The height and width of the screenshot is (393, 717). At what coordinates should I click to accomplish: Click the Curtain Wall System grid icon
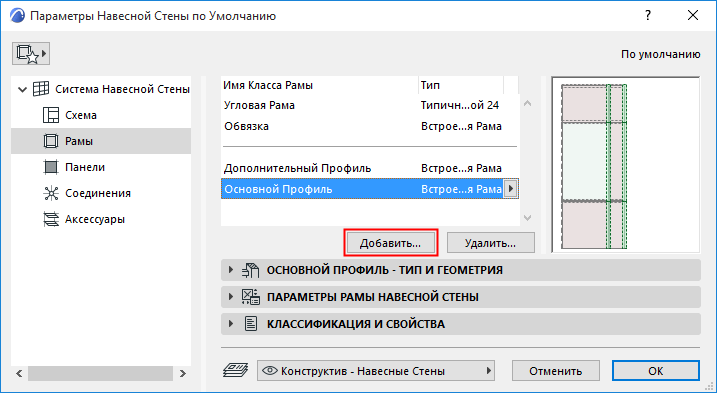coord(41,89)
